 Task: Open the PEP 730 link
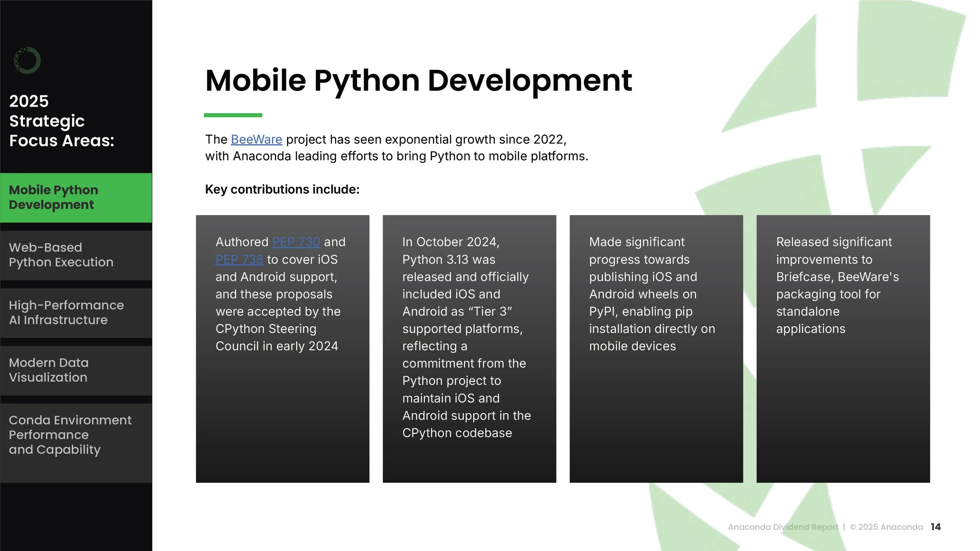click(x=296, y=242)
